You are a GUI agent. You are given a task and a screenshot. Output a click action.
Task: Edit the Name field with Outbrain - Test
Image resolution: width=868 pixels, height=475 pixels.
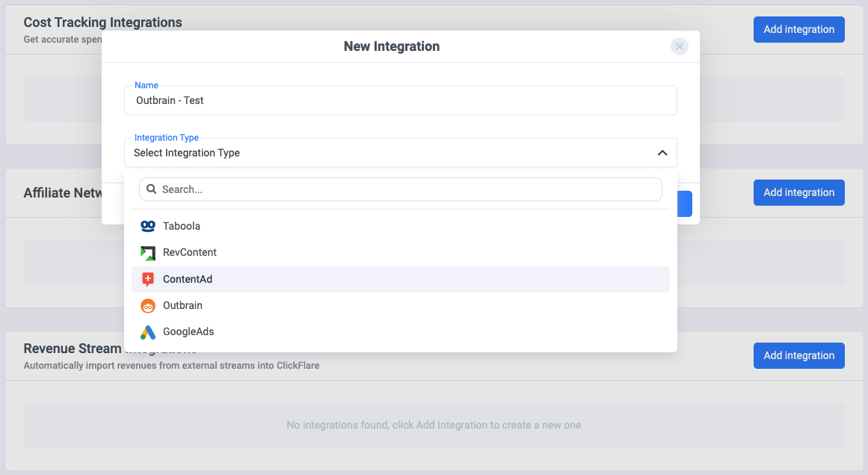(x=400, y=100)
